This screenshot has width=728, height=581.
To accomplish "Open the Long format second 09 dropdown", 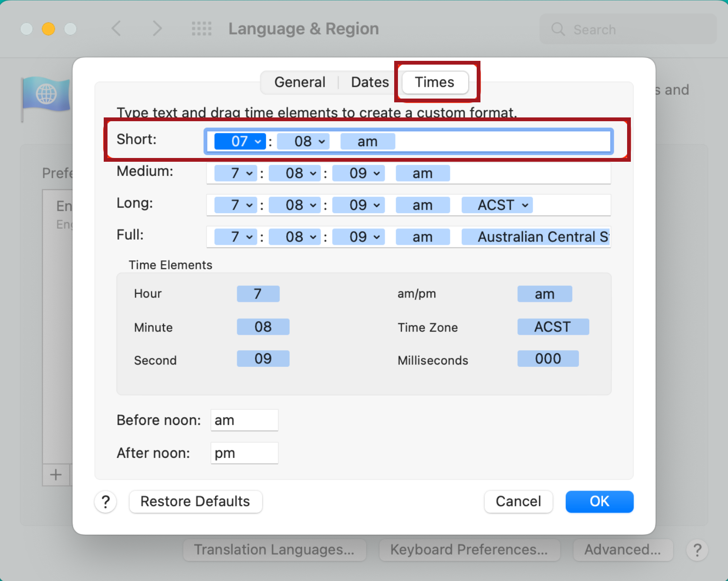I will pyautogui.click(x=358, y=205).
